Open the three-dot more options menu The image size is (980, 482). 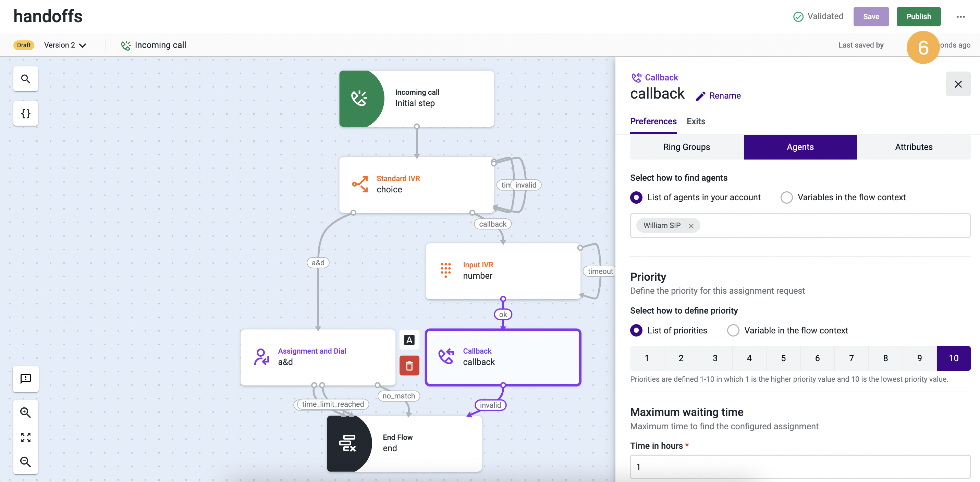[x=960, y=17]
